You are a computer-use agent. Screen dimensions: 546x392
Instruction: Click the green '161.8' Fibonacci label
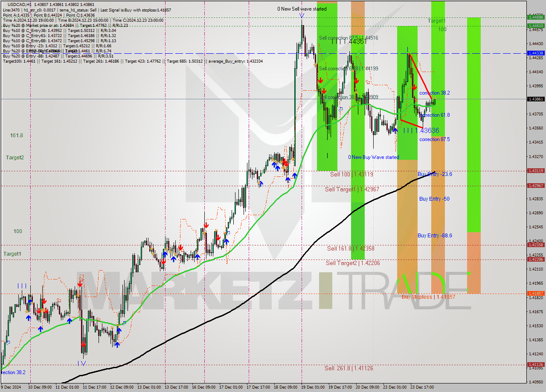coord(17,135)
